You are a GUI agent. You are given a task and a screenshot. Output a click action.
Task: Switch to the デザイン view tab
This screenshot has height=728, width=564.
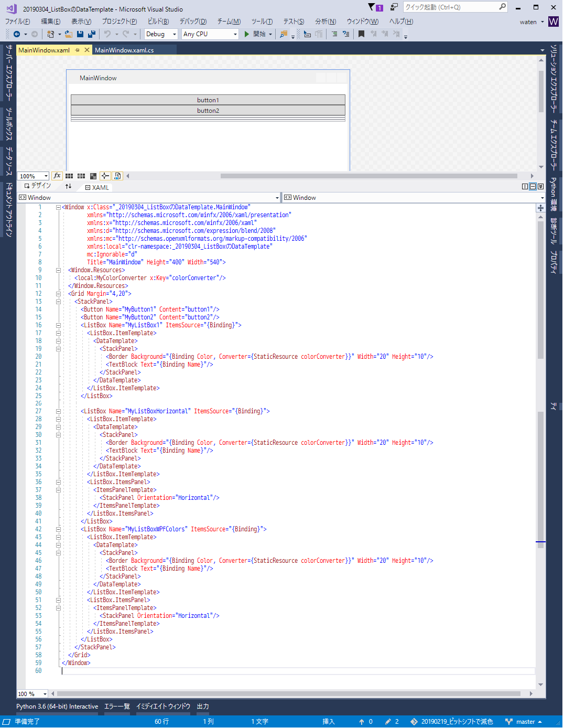tap(38, 186)
